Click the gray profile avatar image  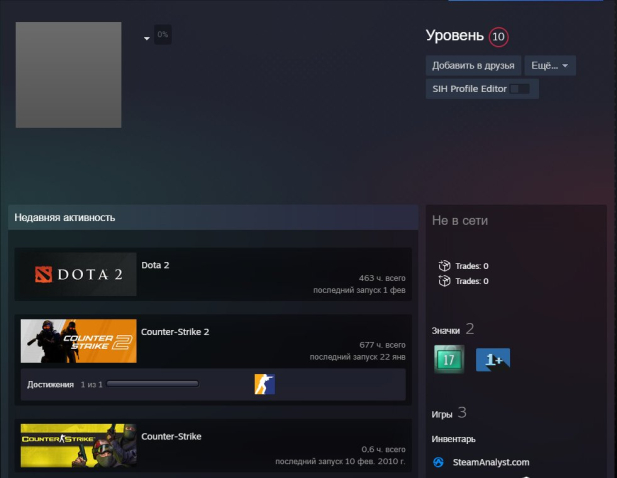69,75
